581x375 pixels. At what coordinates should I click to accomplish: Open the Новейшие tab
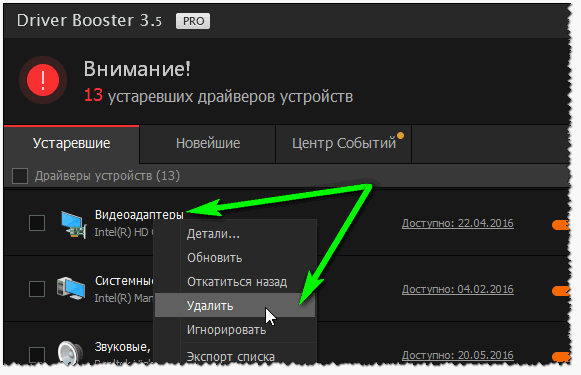click(208, 144)
